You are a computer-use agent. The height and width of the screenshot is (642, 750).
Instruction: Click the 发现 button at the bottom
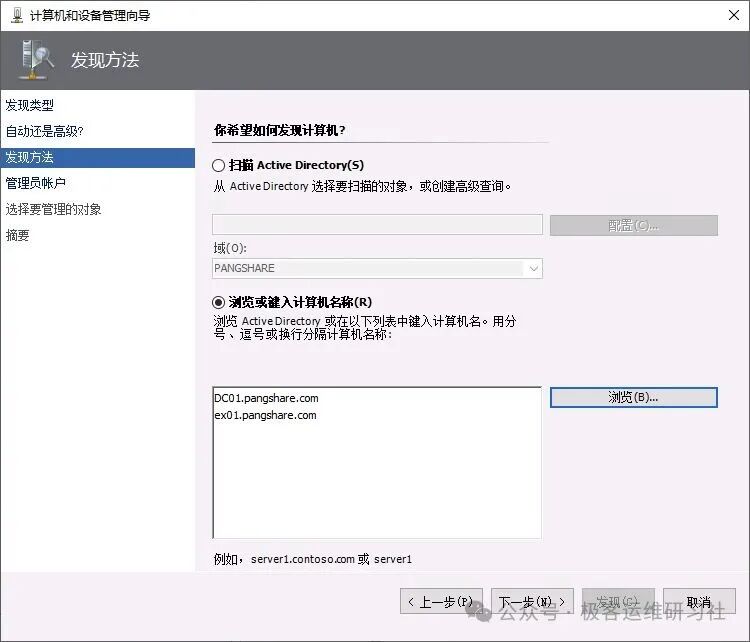point(618,601)
